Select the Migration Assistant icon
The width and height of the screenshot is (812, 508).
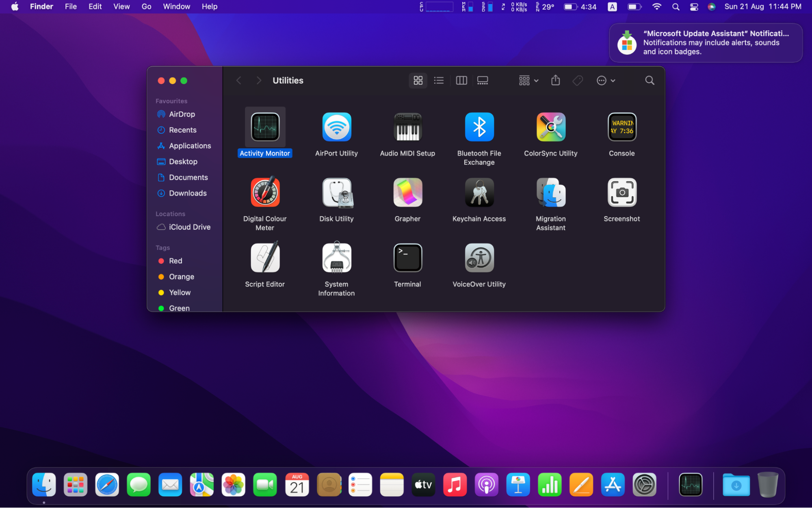click(551, 192)
